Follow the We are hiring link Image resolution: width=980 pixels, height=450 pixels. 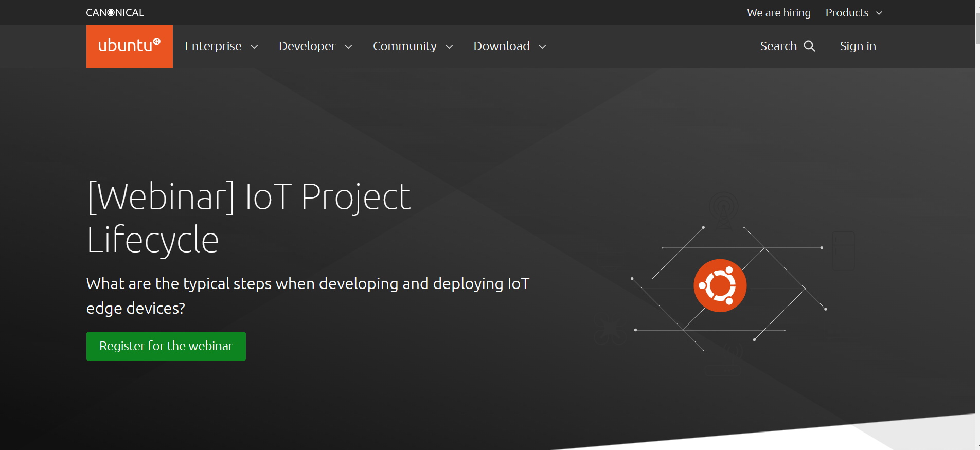pos(778,13)
